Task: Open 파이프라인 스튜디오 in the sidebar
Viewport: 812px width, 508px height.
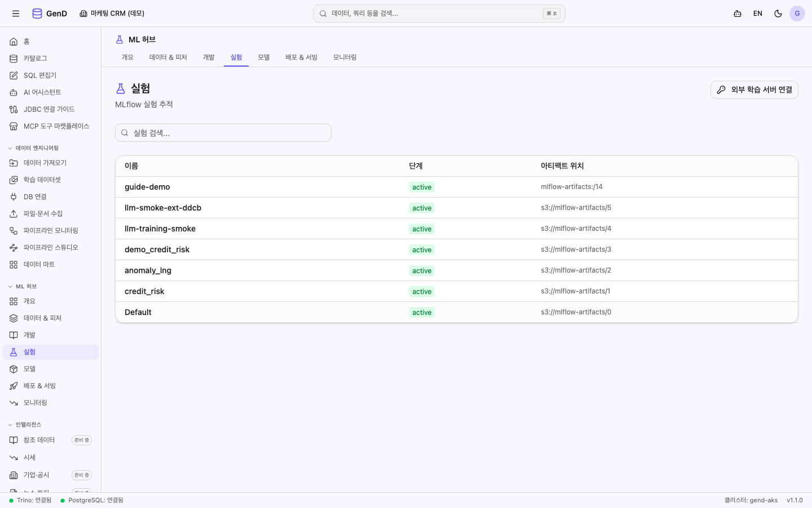Action: (51, 248)
